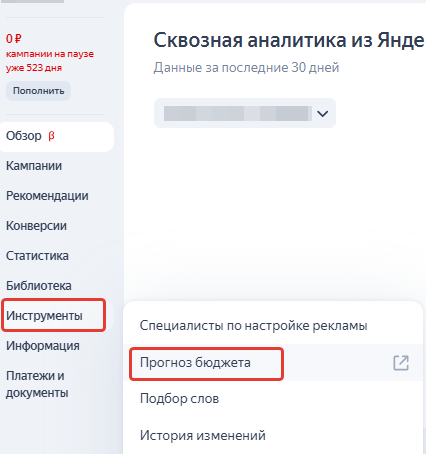Select Конверсии in the sidebar
This screenshot has height=454, width=426.
(x=36, y=226)
